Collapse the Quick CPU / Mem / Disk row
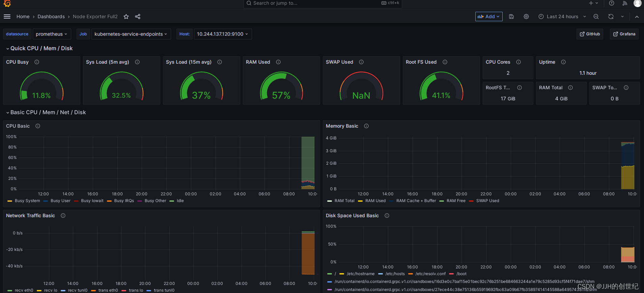Viewport: 644px width, 293px height. click(x=39, y=48)
